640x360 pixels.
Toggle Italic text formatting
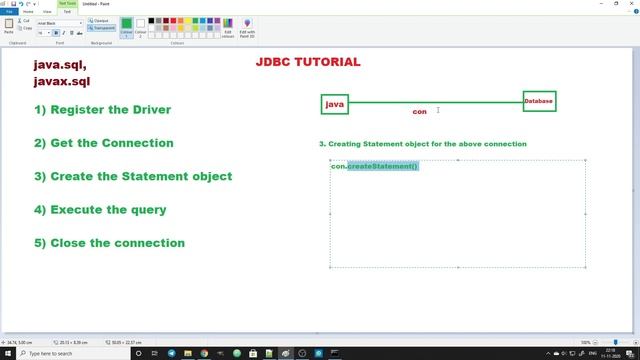[64, 33]
